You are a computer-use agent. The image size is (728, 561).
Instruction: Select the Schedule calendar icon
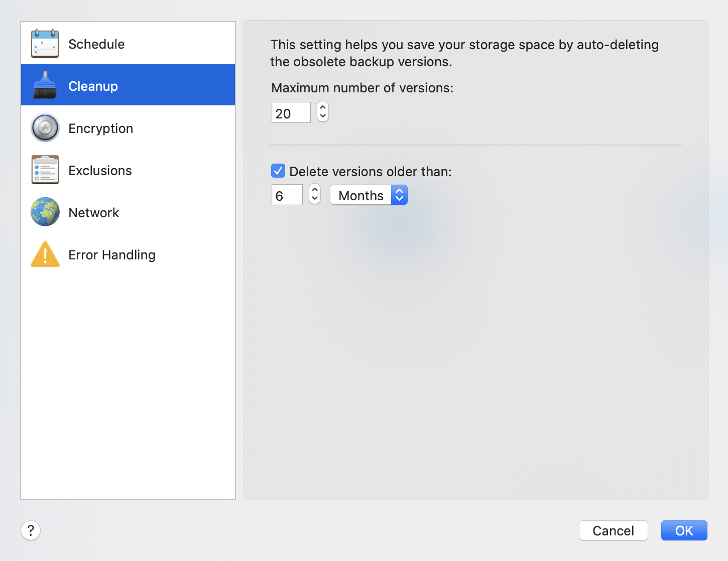click(x=45, y=43)
